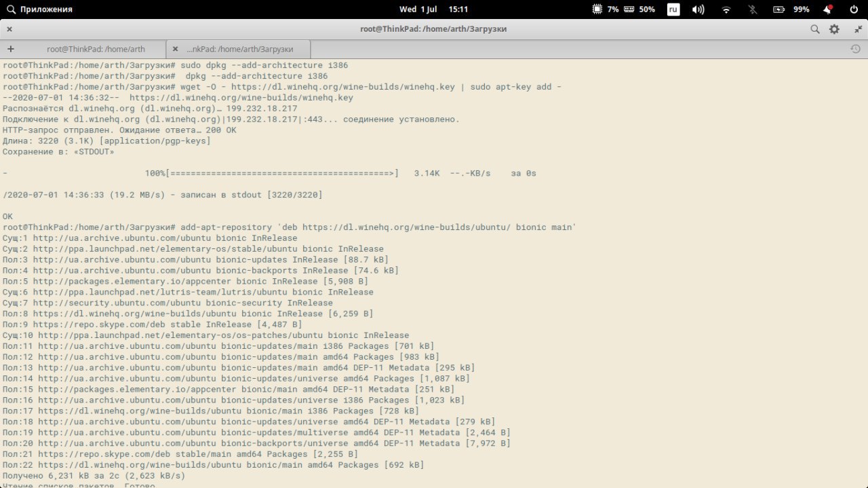The image size is (868, 488).
Task: Click the 'Сущ:10' os-patches line
Action: 205,335
